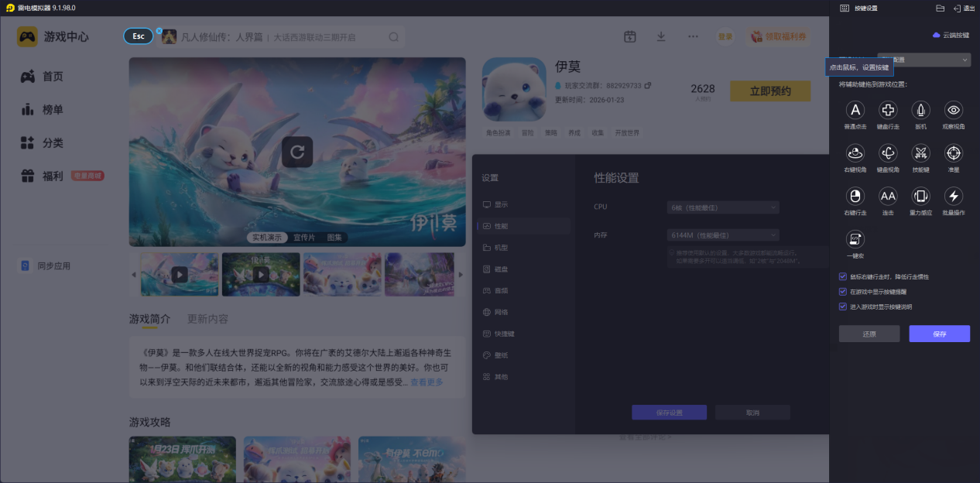Click the 云端按键 cloud keys icon
The width and height of the screenshot is (980, 483).
pyautogui.click(x=936, y=35)
